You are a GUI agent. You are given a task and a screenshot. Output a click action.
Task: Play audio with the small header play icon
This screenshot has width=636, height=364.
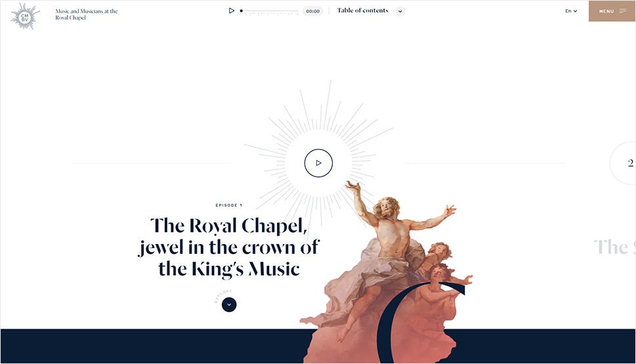(x=231, y=10)
